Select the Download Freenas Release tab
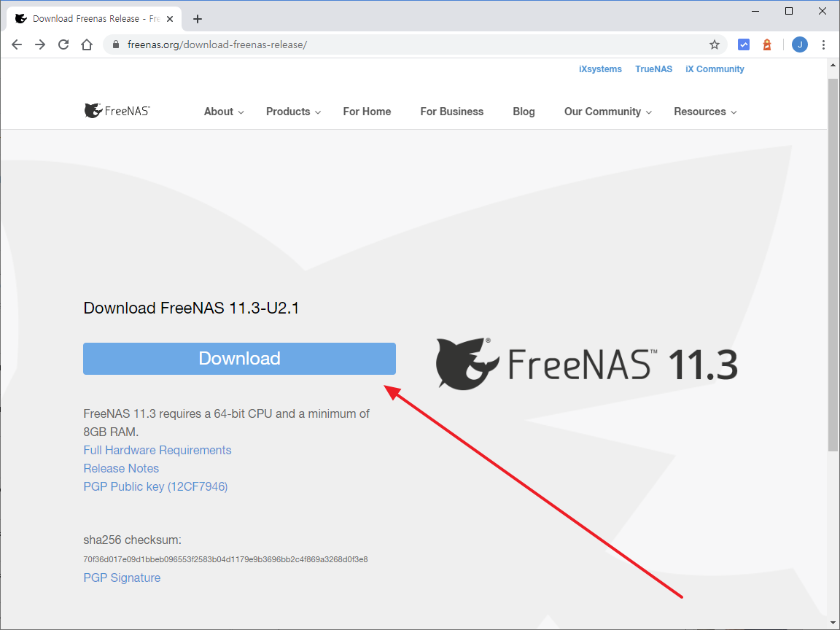Image resolution: width=840 pixels, height=630 pixels. pyautogui.click(x=95, y=19)
